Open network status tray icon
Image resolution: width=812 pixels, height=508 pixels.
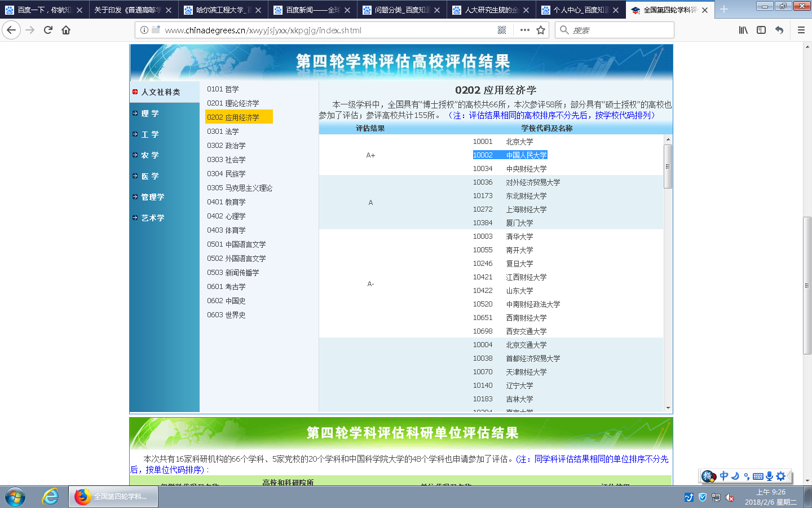point(716,497)
